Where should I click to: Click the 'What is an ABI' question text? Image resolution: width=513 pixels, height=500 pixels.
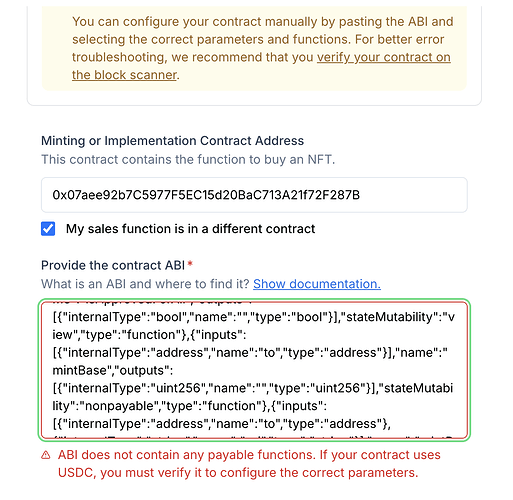[145, 284]
